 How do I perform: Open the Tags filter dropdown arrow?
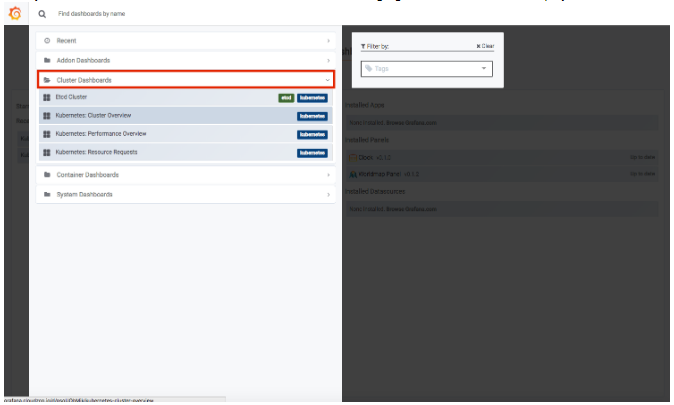[x=484, y=68]
